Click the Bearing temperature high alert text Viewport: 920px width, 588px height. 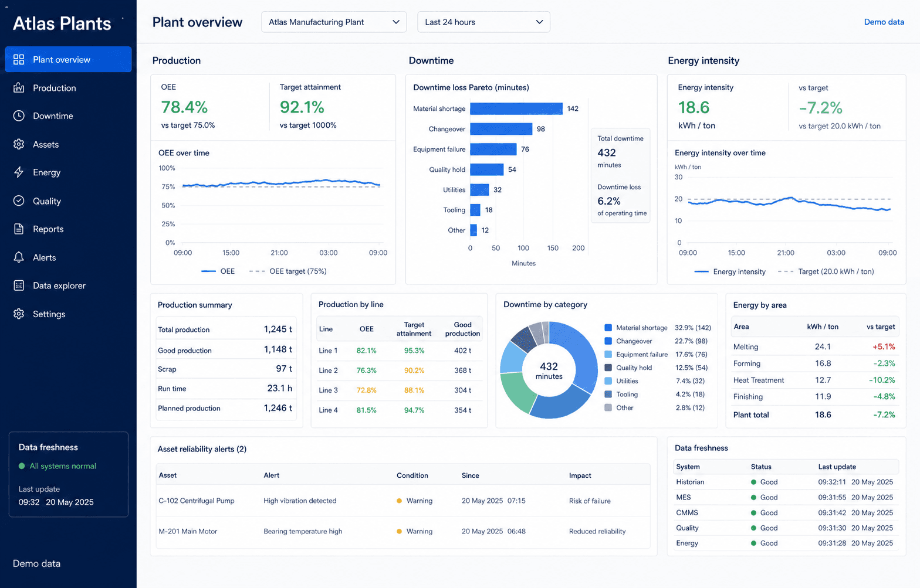303,531
